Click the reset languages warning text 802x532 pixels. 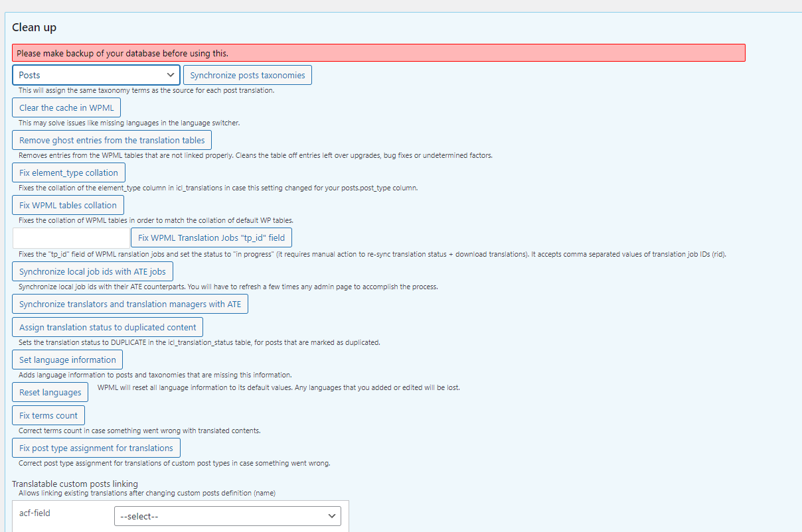click(x=279, y=387)
